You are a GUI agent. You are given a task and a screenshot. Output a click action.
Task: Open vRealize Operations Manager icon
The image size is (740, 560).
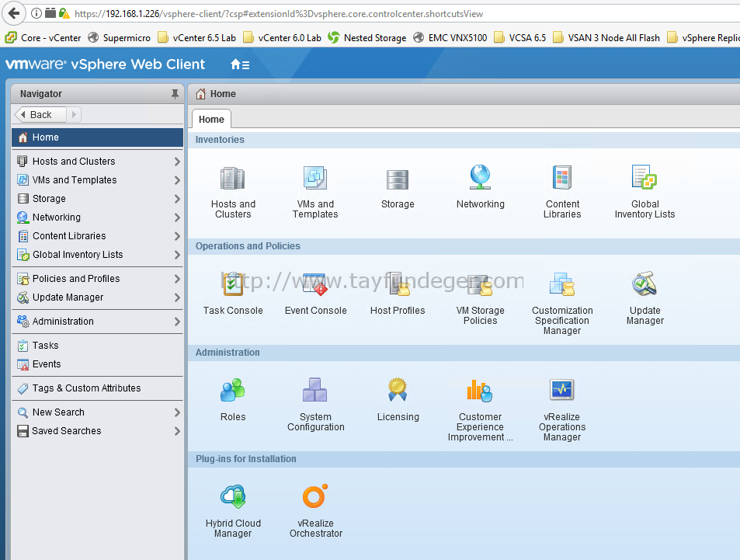pos(562,391)
